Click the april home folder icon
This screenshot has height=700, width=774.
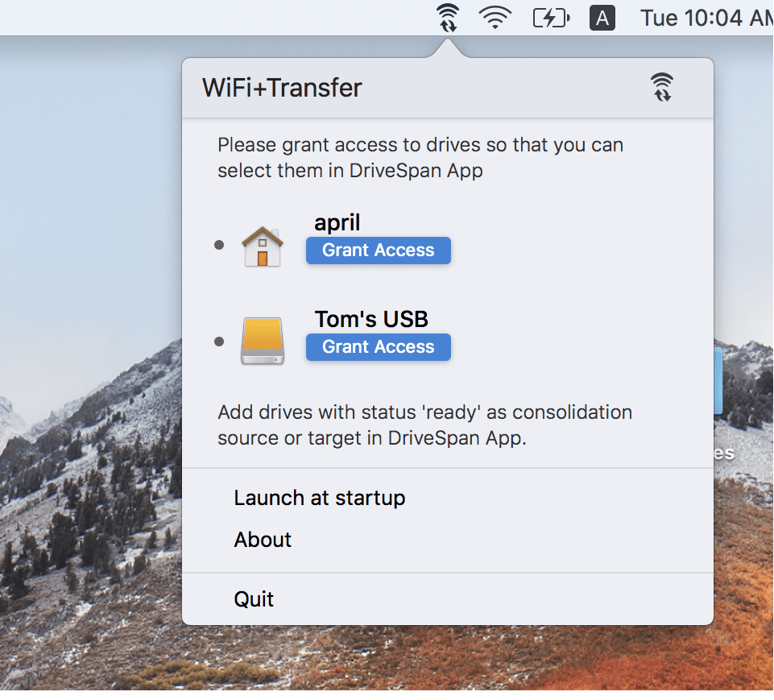pyautogui.click(x=262, y=246)
